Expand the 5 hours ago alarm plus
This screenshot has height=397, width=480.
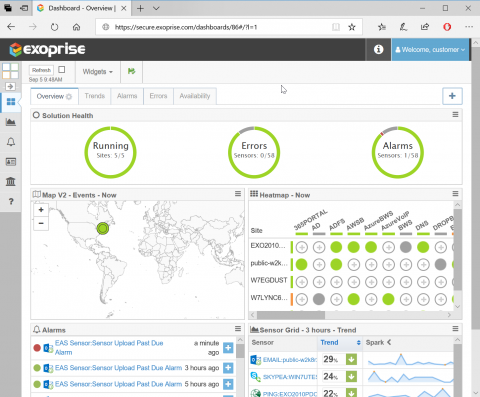click(x=228, y=384)
